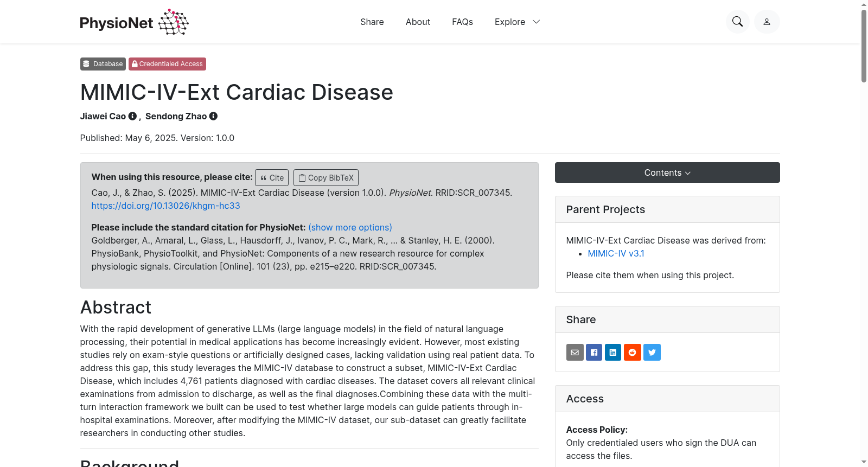Screen dimensions: 868x467
Task: Share on Twitter icon
Action: tap(652, 353)
